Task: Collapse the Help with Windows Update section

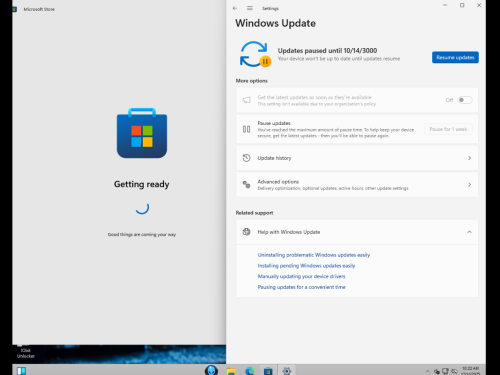Action: click(x=469, y=232)
